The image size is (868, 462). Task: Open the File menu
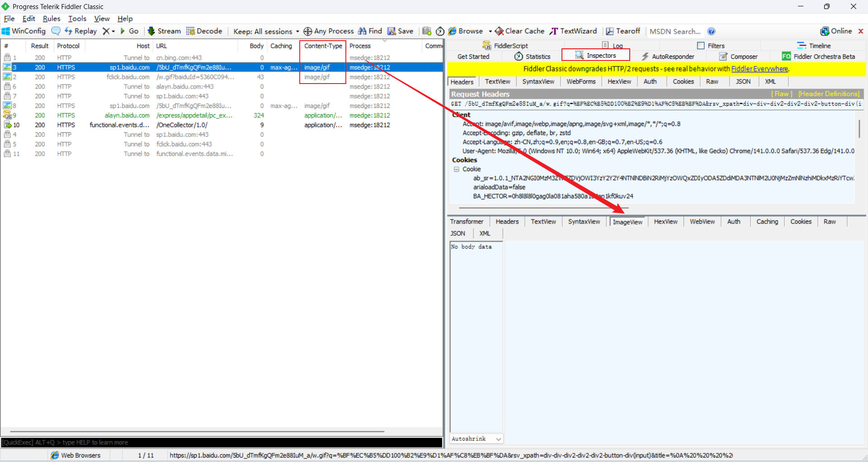click(x=9, y=19)
